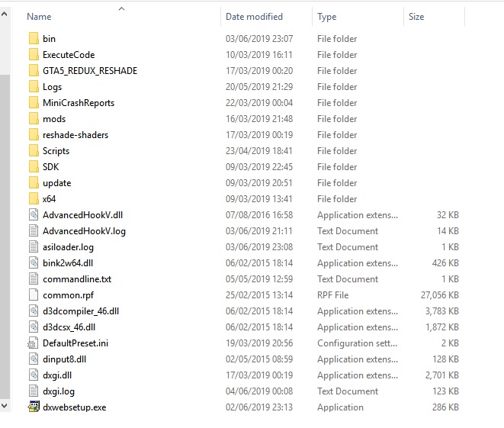Click the Configuration sett... type cell
Image resolution: width=504 pixels, height=428 pixels.
click(x=357, y=343)
